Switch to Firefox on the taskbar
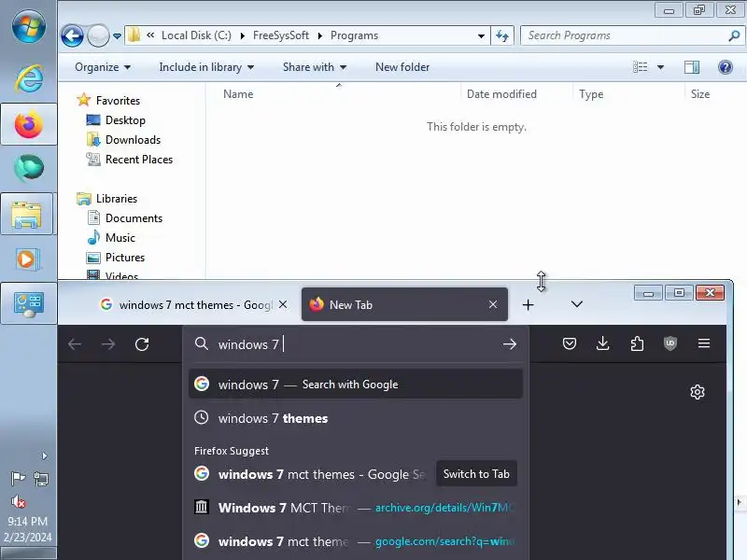Screen dimensions: 747x560 [29, 124]
